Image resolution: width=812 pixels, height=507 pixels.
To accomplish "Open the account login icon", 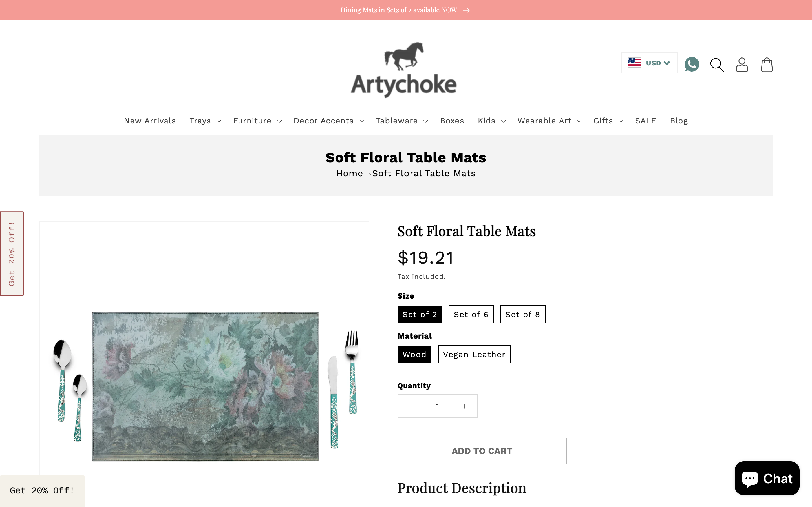I will pyautogui.click(x=742, y=65).
